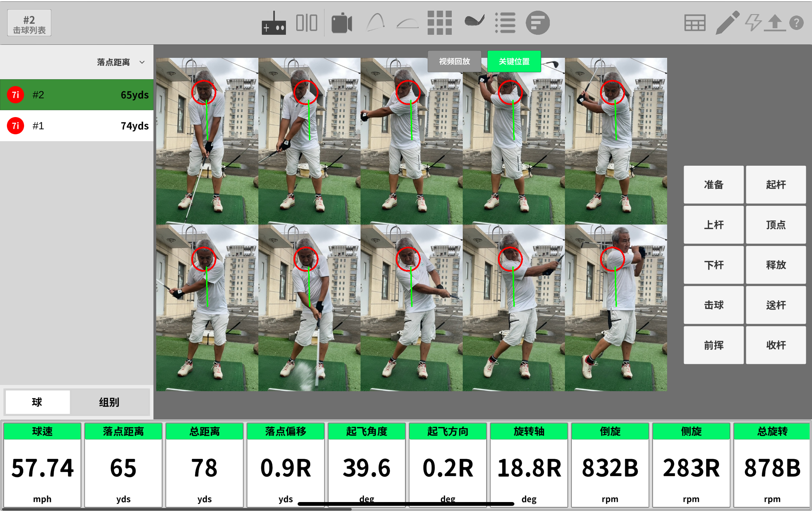Jump to the 击球 impact position

(x=714, y=305)
